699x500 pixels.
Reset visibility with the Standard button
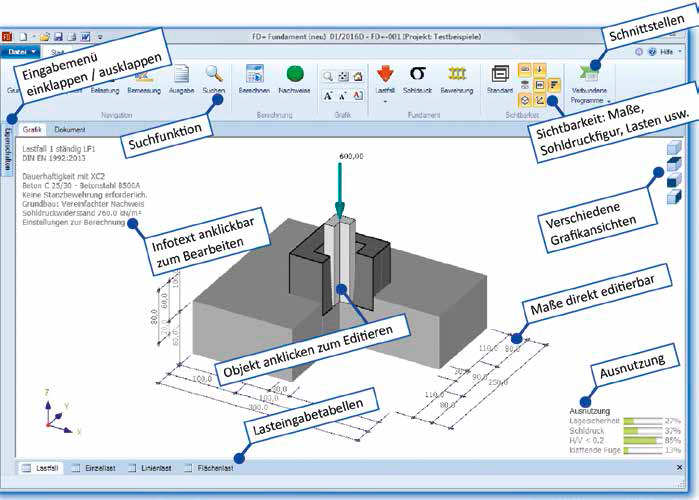[x=500, y=79]
